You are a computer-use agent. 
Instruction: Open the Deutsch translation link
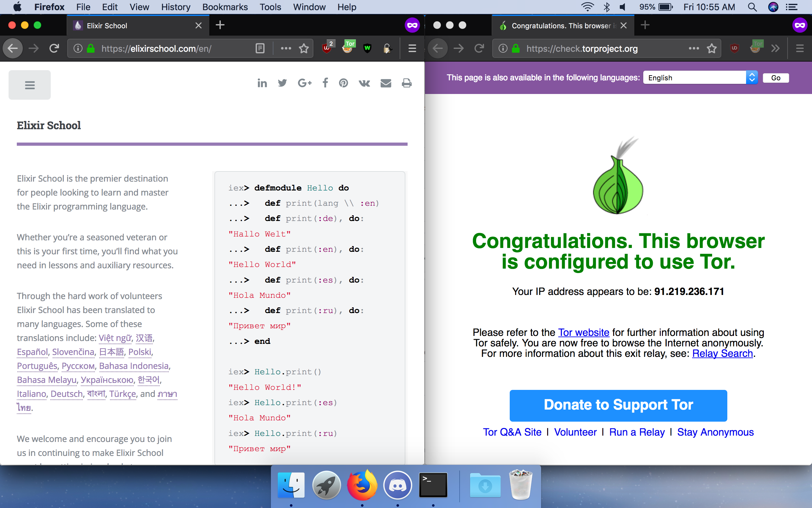[66, 394]
